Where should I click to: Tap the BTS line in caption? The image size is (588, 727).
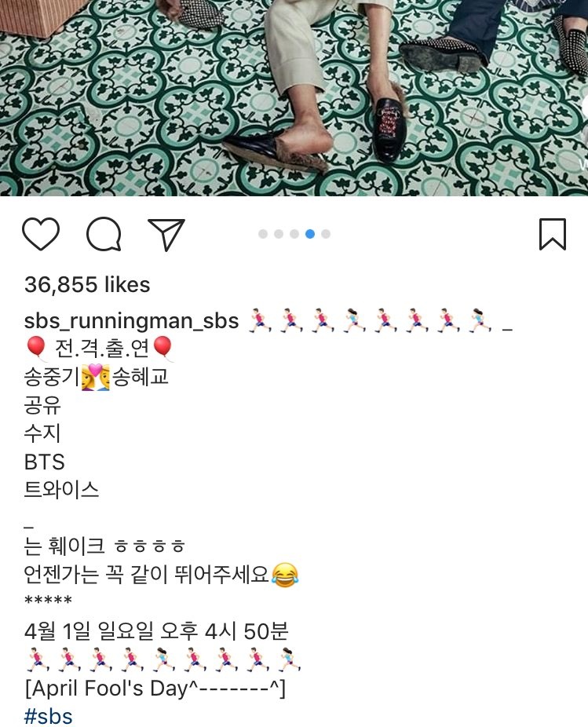click(x=45, y=462)
